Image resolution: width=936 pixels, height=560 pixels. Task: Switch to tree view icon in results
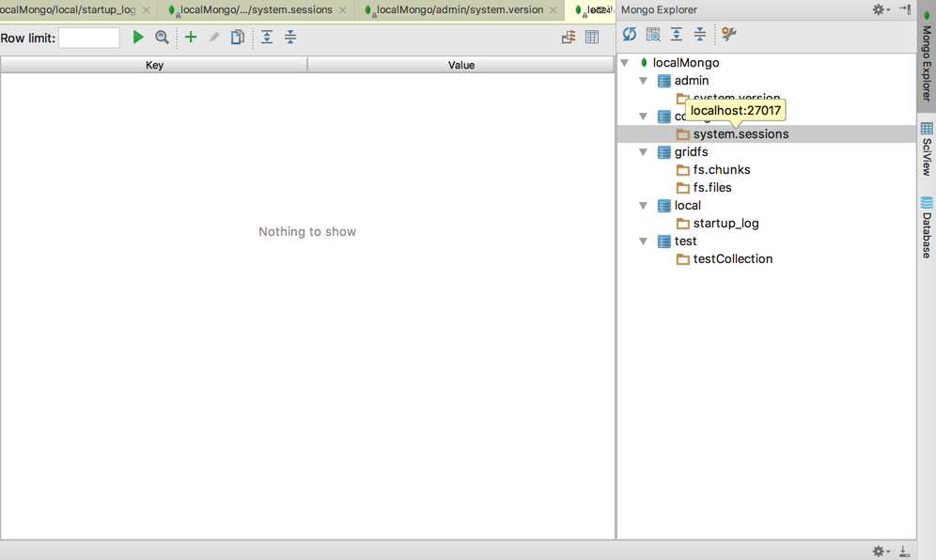click(569, 37)
